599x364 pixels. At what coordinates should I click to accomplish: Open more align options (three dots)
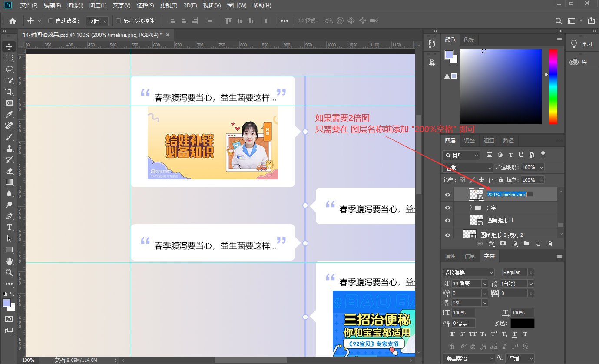285,21
